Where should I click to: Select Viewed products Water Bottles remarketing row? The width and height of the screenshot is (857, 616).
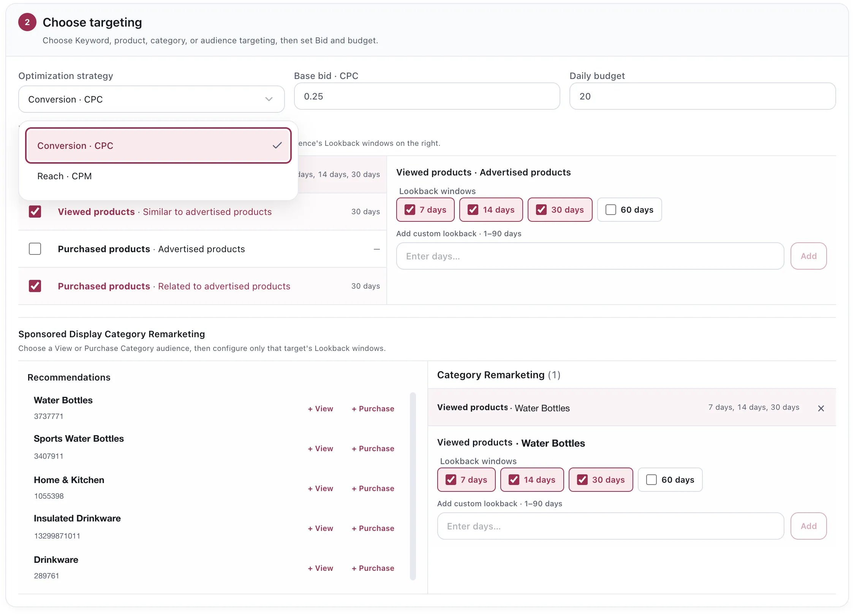coord(632,407)
